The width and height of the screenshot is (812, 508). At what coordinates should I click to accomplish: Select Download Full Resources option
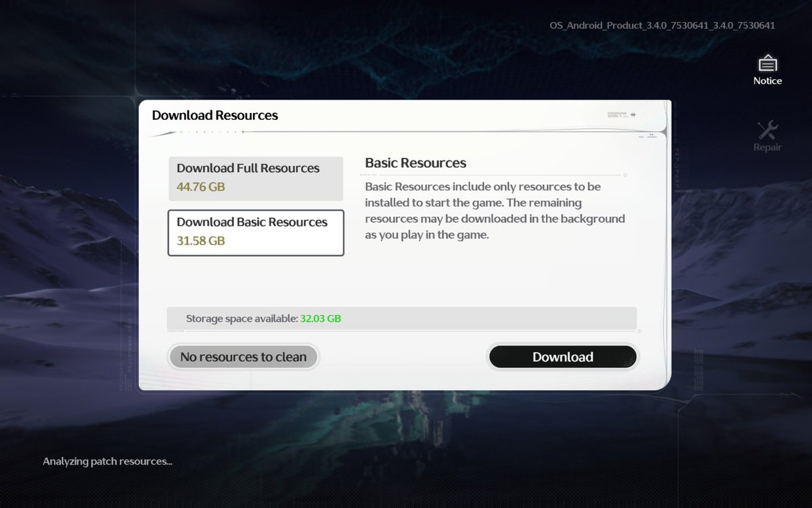point(256,179)
